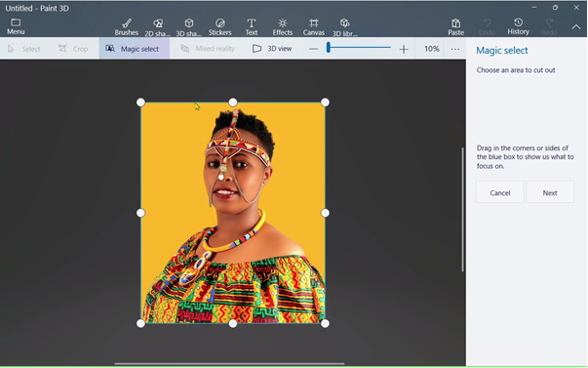Image resolution: width=588 pixels, height=368 pixels.
Task: Click the Select tool in the toolbar
Action: click(24, 49)
